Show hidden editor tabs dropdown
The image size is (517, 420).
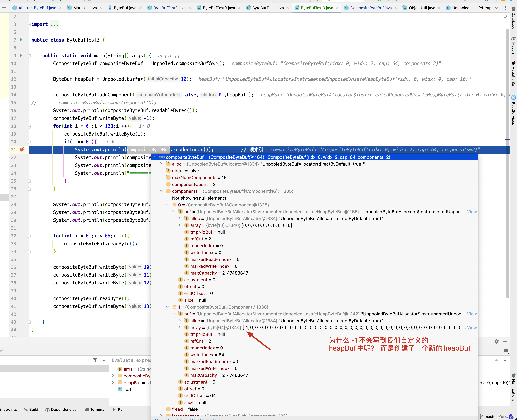point(496,8)
